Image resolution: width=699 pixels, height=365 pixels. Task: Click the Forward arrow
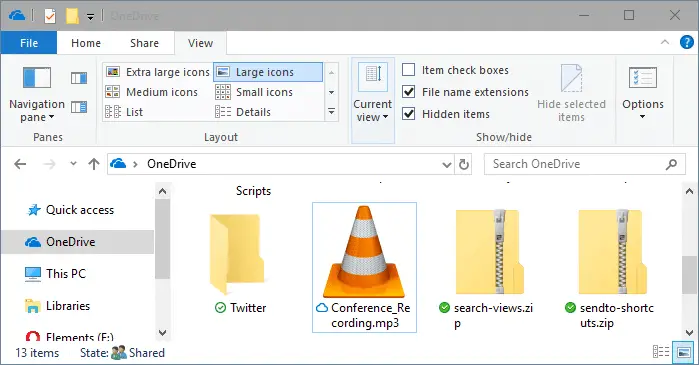[49, 164]
